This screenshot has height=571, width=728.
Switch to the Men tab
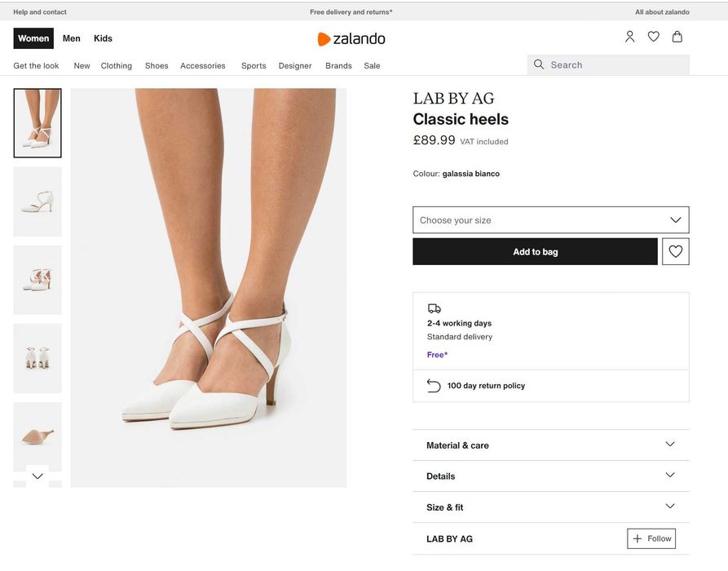point(72,38)
